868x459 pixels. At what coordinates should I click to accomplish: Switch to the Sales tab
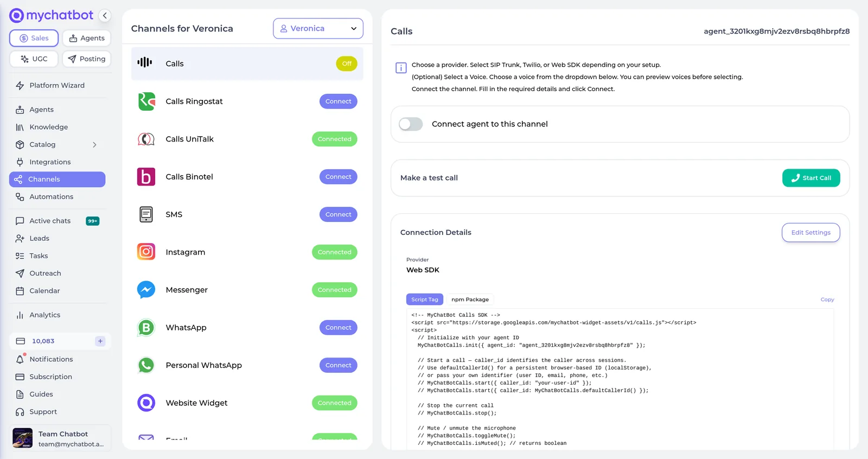point(34,38)
